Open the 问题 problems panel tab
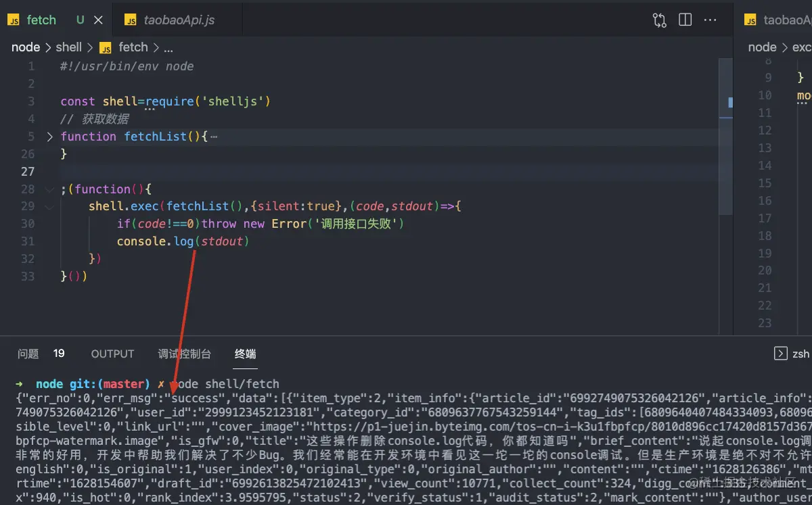Screen dimensions: 812x505 (28, 354)
